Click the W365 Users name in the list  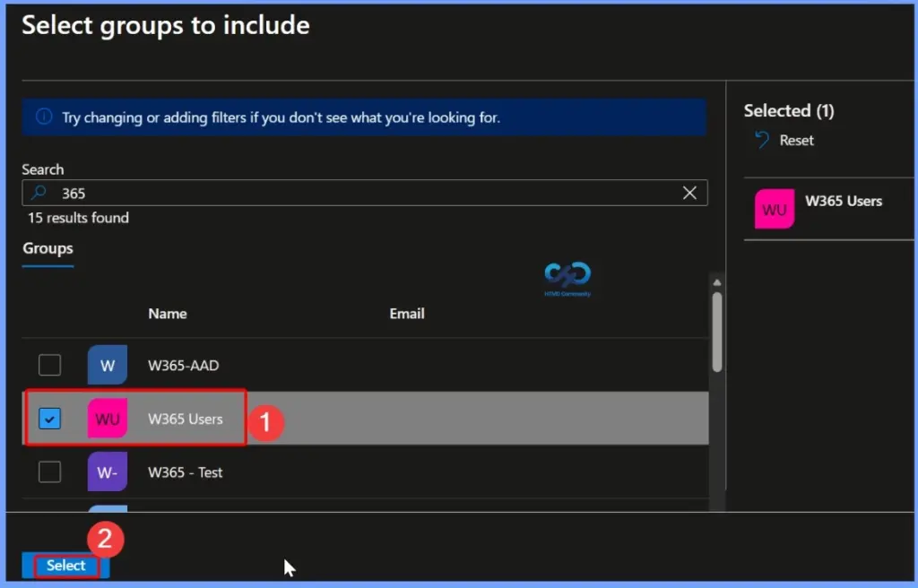point(185,419)
